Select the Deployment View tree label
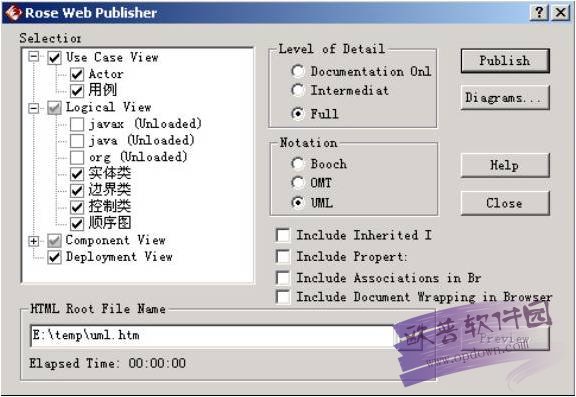 pyautogui.click(x=119, y=257)
